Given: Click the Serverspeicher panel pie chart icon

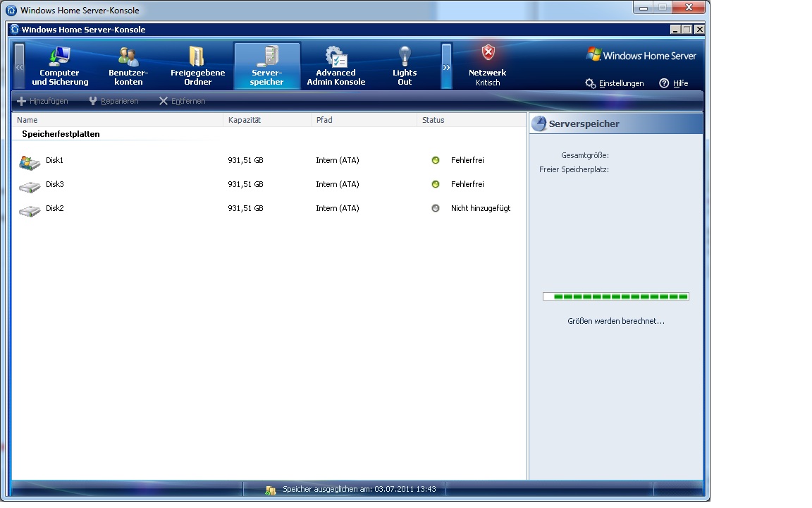Looking at the screenshot, I should [539, 123].
